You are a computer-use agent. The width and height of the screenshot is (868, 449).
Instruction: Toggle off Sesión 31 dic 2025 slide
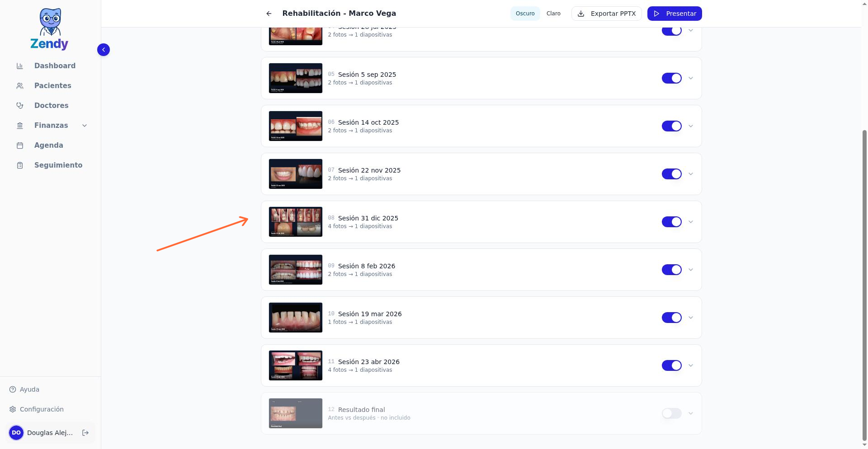[x=671, y=222]
